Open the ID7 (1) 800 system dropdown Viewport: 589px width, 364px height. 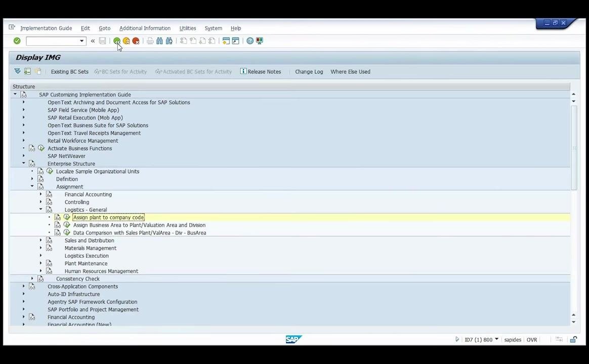(x=496, y=339)
